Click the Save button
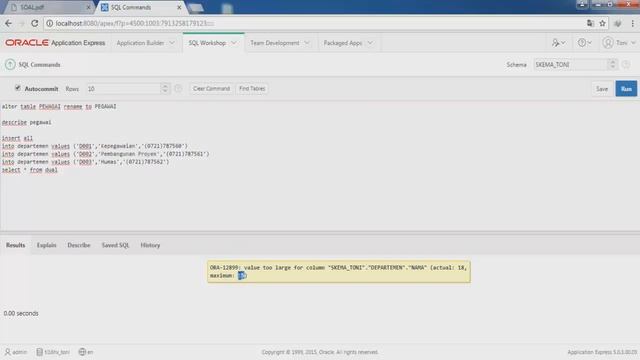 tap(602, 89)
